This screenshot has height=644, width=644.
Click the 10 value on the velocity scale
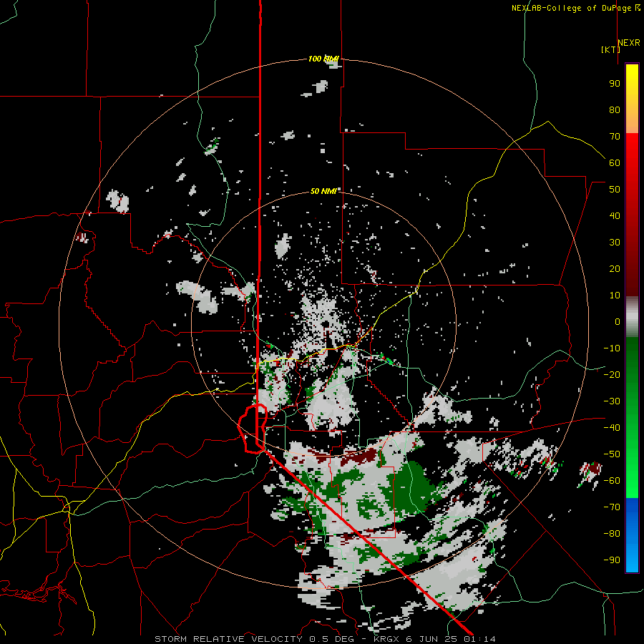point(615,296)
